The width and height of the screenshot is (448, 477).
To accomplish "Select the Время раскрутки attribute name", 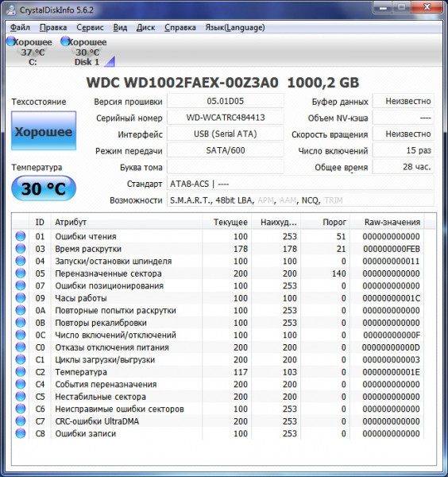I will click(x=88, y=249).
